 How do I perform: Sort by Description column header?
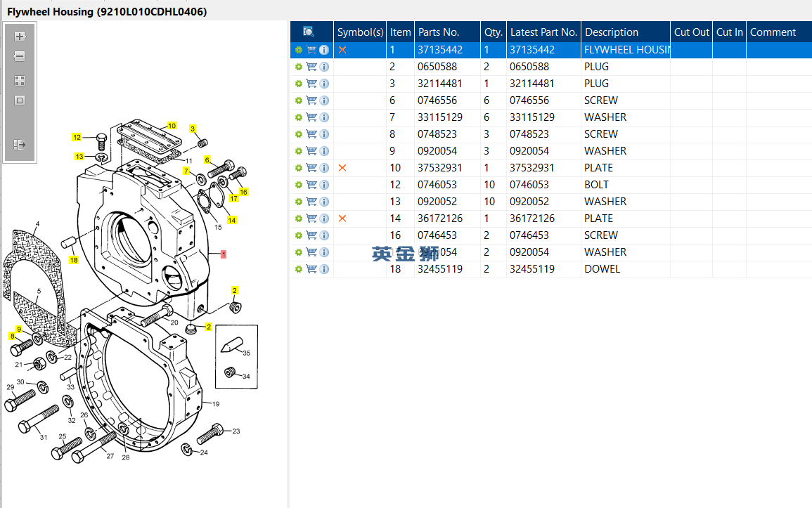626,32
